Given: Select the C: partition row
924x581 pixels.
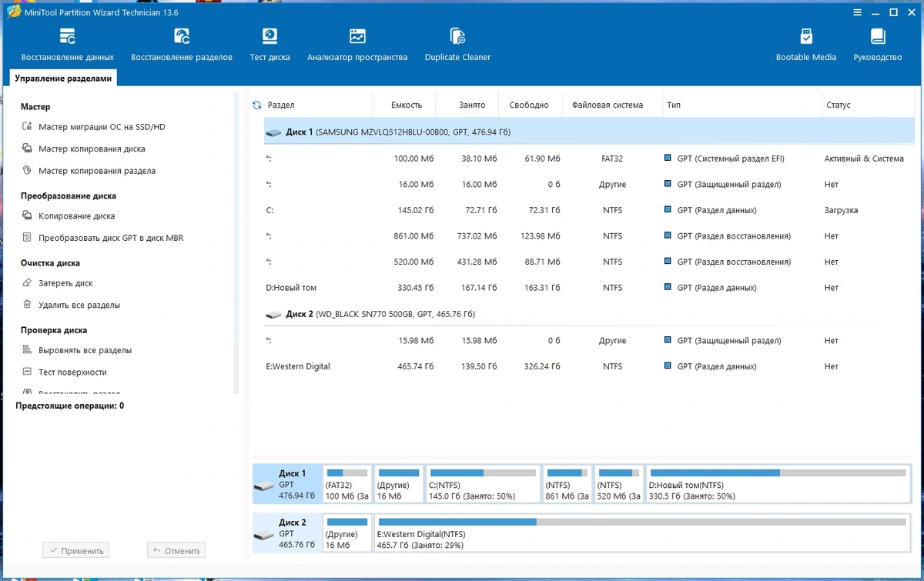Looking at the screenshot, I should click(x=588, y=210).
